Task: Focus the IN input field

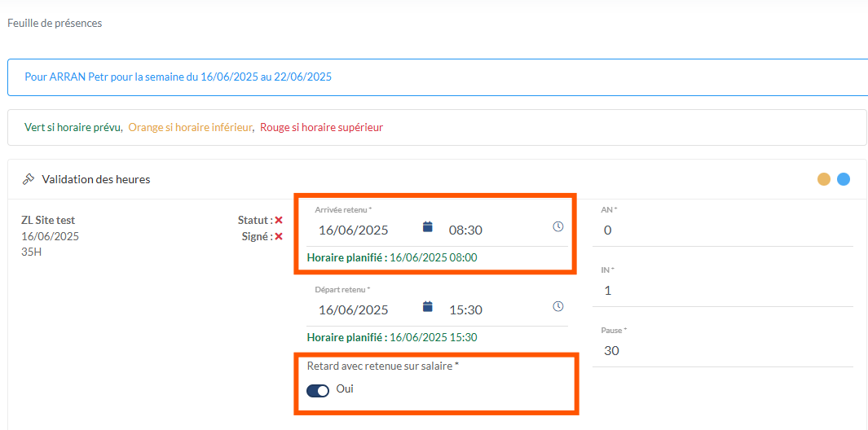Action: 722,291
